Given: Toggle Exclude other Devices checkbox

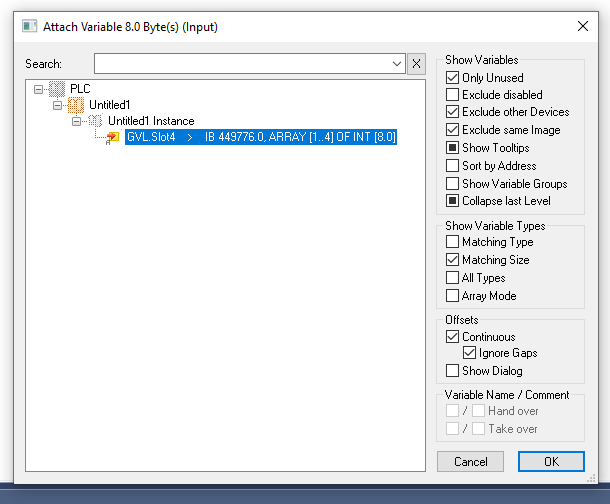Looking at the screenshot, I should pyautogui.click(x=452, y=112).
